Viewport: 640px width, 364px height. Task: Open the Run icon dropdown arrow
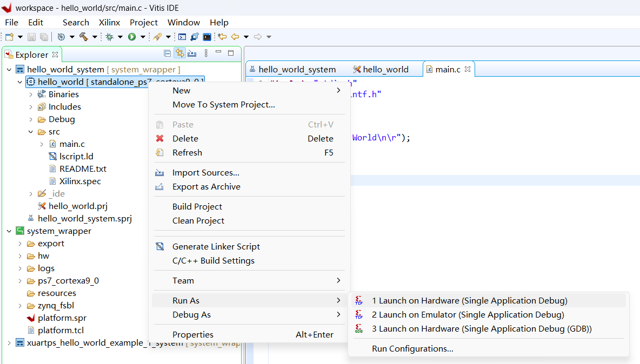(143, 37)
